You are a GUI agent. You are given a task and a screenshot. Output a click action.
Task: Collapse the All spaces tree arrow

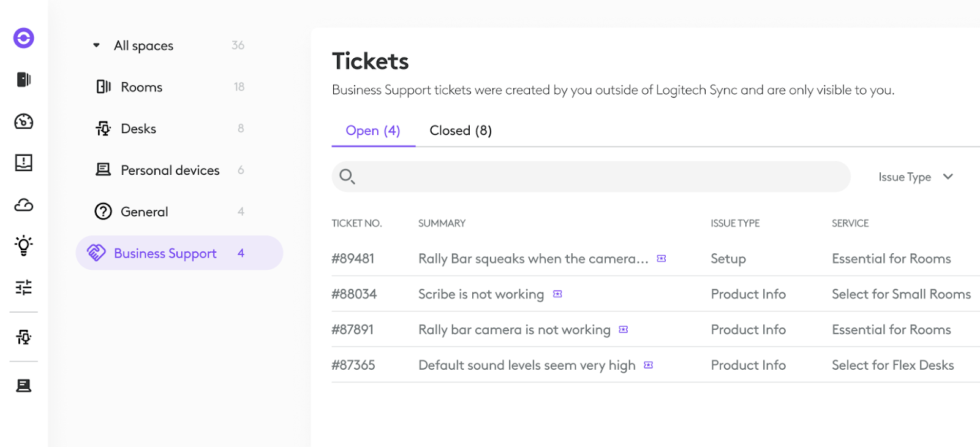[96, 45]
